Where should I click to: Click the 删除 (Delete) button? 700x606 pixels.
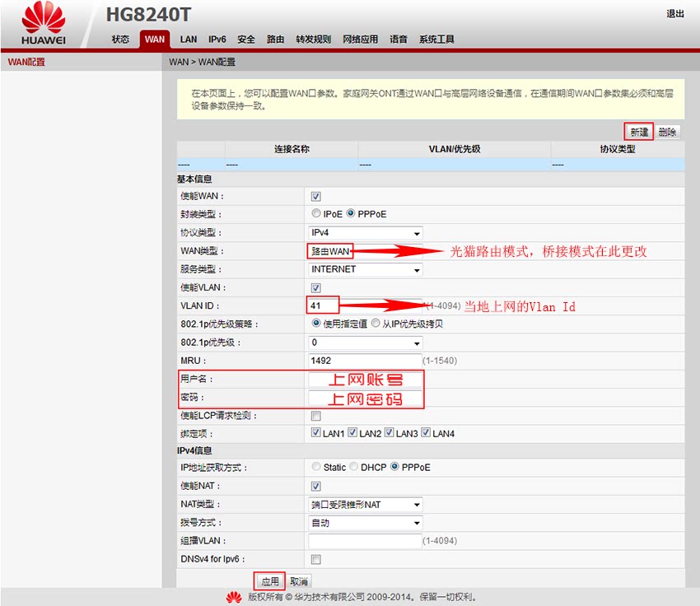pos(667,132)
